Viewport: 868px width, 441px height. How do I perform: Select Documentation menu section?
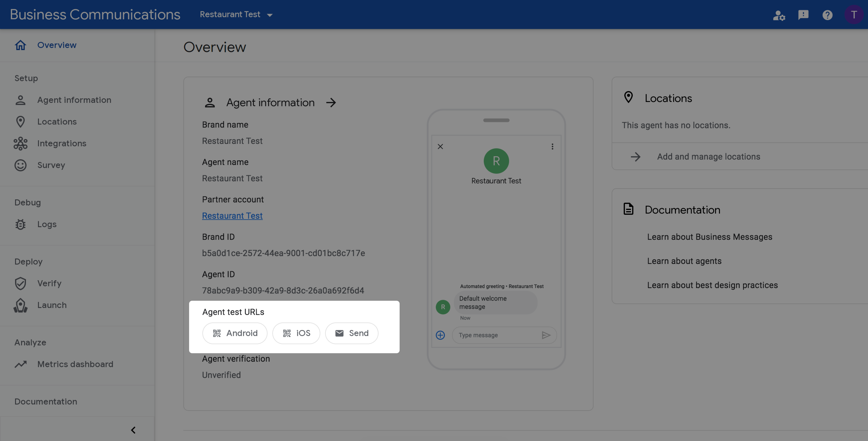pos(46,401)
